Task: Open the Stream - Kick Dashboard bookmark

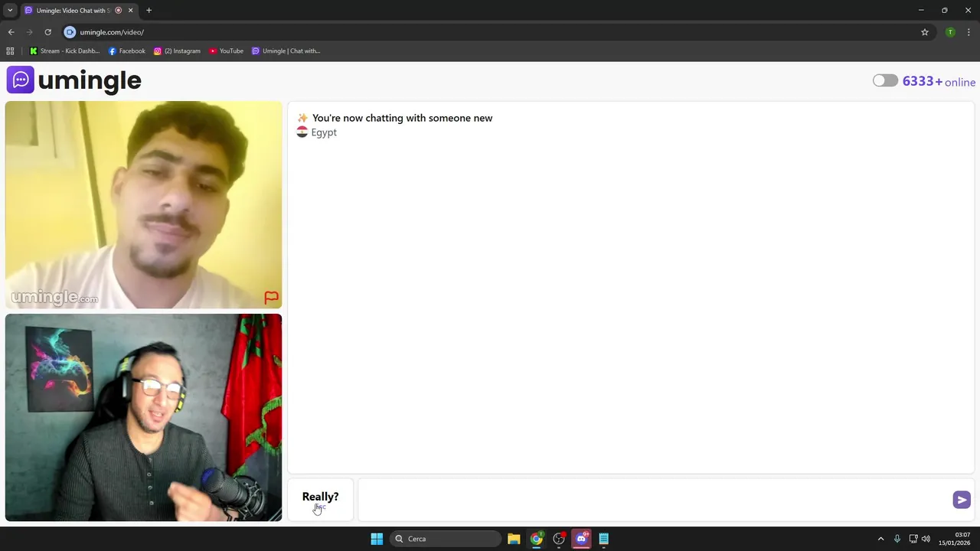Action: click(x=64, y=51)
